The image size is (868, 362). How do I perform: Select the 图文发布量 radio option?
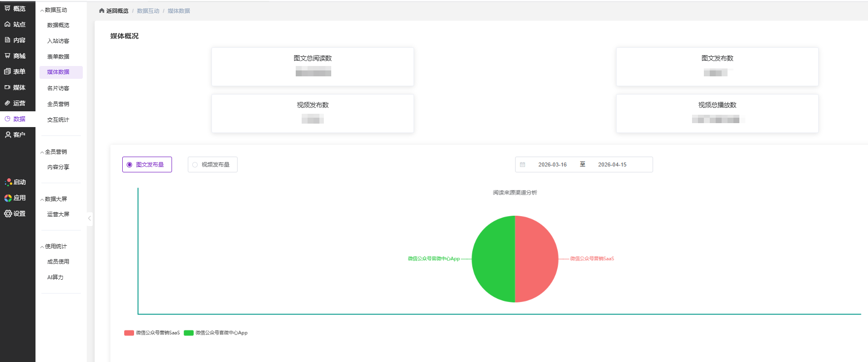[x=147, y=165]
